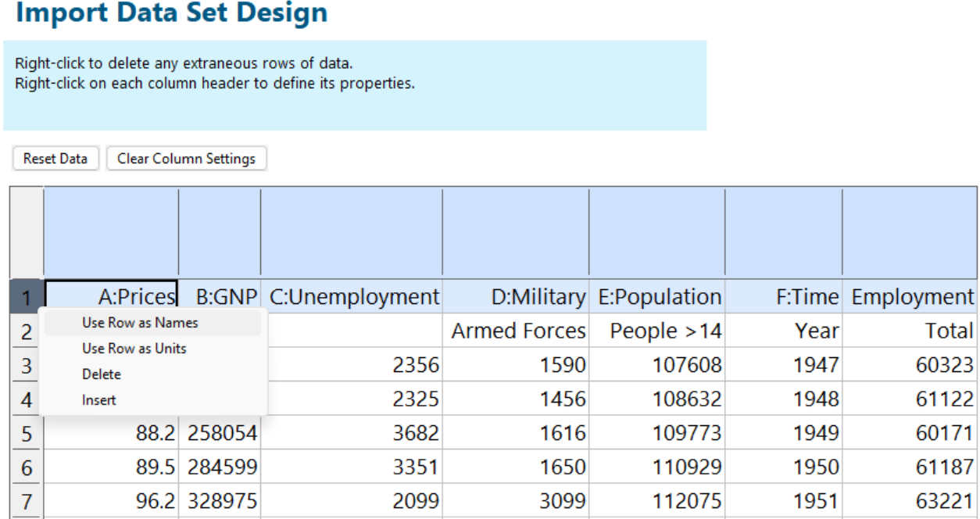This screenshot has height=519, width=980.
Task: Click the cell with value 109773
Action: (x=657, y=433)
